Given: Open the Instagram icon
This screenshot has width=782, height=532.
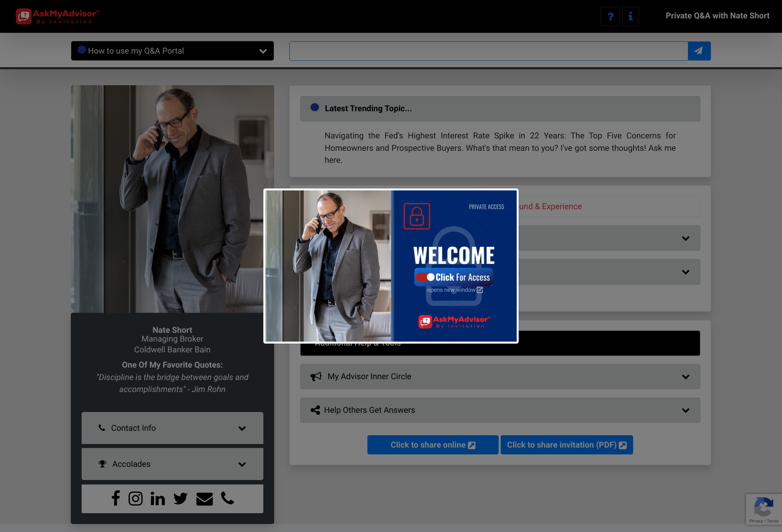Looking at the screenshot, I should 136,498.
